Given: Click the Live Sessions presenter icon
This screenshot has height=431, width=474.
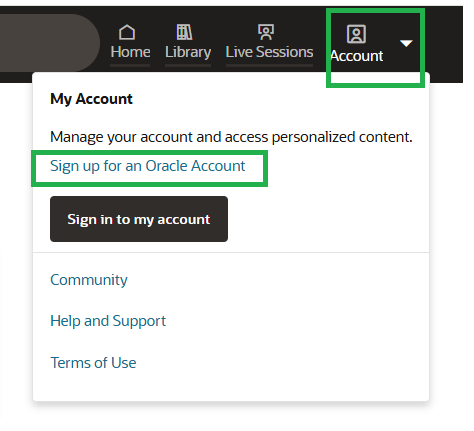Looking at the screenshot, I should tap(266, 32).
